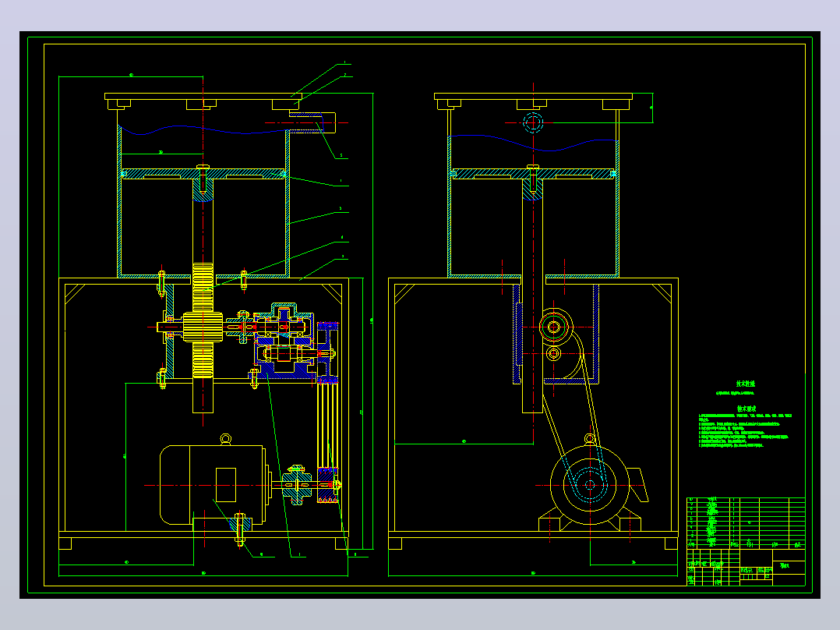The height and width of the screenshot is (630, 840).
Task: Pick the yellow toothed worm wheel on the vertical shaft
Action: pos(203,327)
